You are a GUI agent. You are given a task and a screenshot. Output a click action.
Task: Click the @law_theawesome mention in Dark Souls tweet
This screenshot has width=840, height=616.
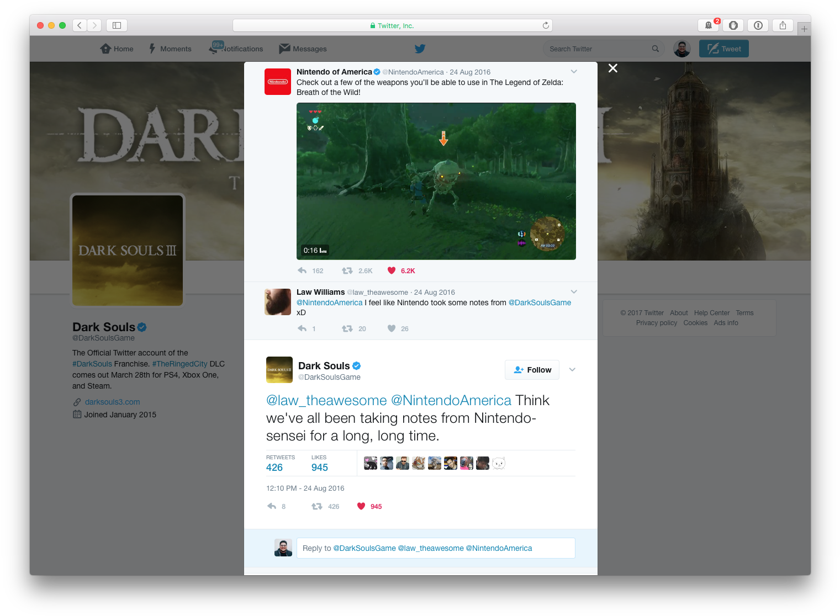click(326, 400)
